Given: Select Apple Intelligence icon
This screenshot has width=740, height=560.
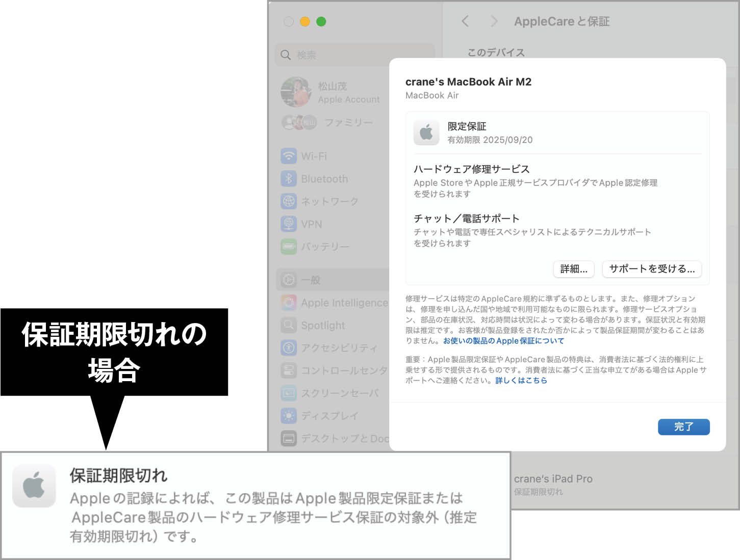Looking at the screenshot, I should (x=289, y=303).
